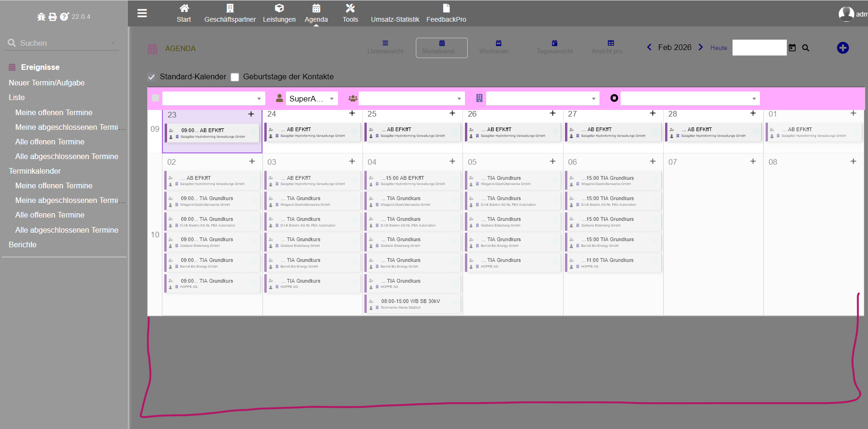The width and height of the screenshot is (868, 429).
Task: Switch to Wochenansicht view
Action: 497,47
